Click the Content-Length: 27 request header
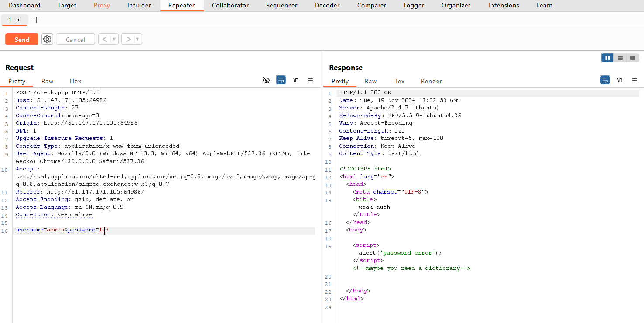The image size is (644, 323). [47, 108]
